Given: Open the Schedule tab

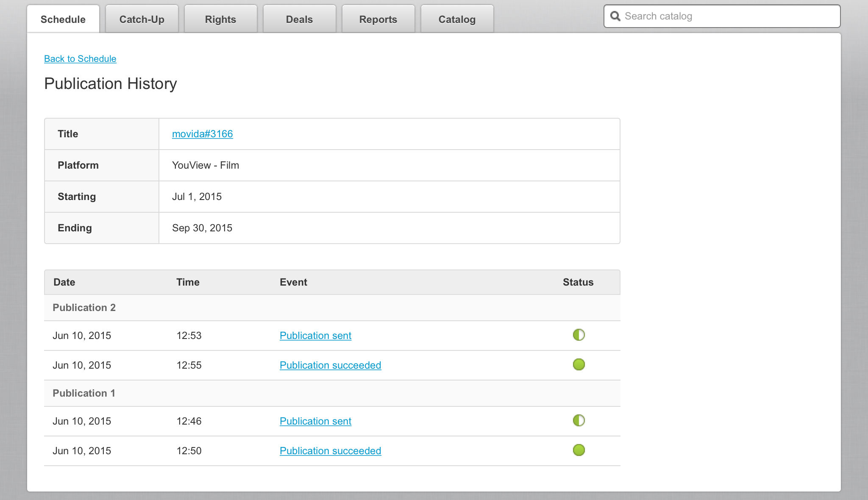Looking at the screenshot, I should 63,19.
